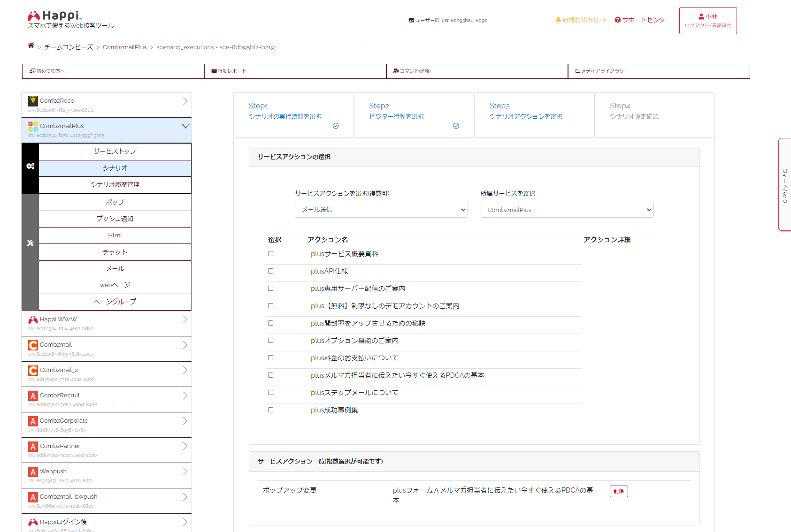
Task: Open the メディアライブラリー tab
Action: pyautogui.click(x=659, y=71)
